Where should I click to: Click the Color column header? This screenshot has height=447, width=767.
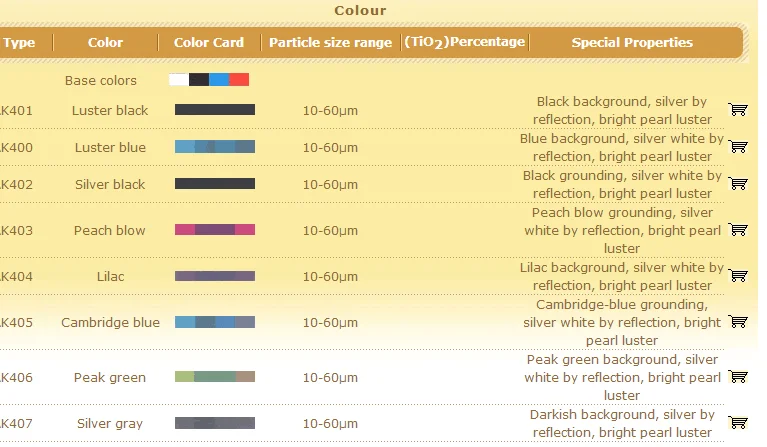(x=105, y=43)
